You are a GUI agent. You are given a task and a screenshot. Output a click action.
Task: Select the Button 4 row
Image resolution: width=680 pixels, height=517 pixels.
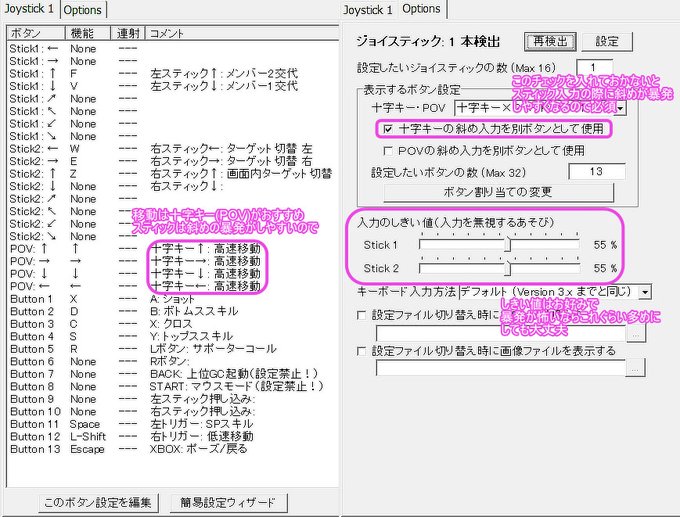point(173,337)
